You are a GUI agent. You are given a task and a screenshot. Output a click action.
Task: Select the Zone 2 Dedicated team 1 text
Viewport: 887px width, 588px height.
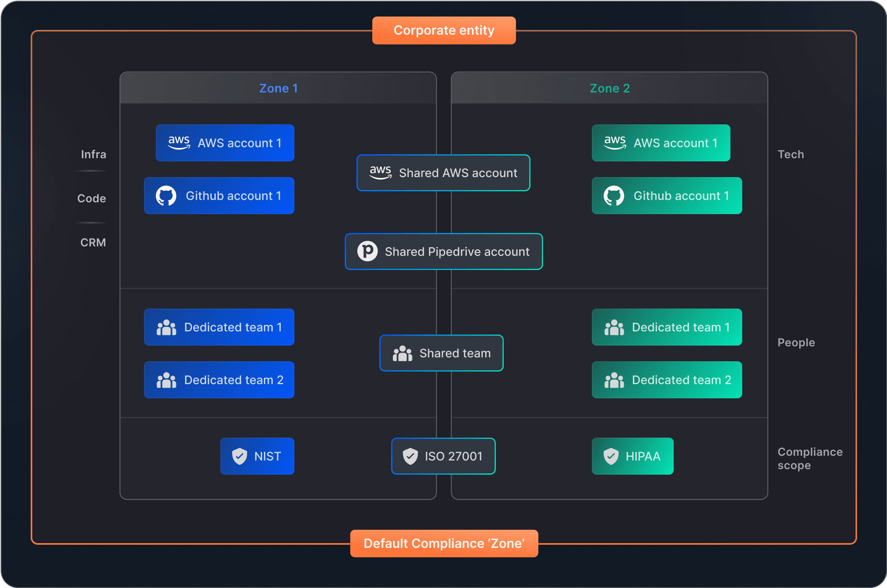coord(681,327)
